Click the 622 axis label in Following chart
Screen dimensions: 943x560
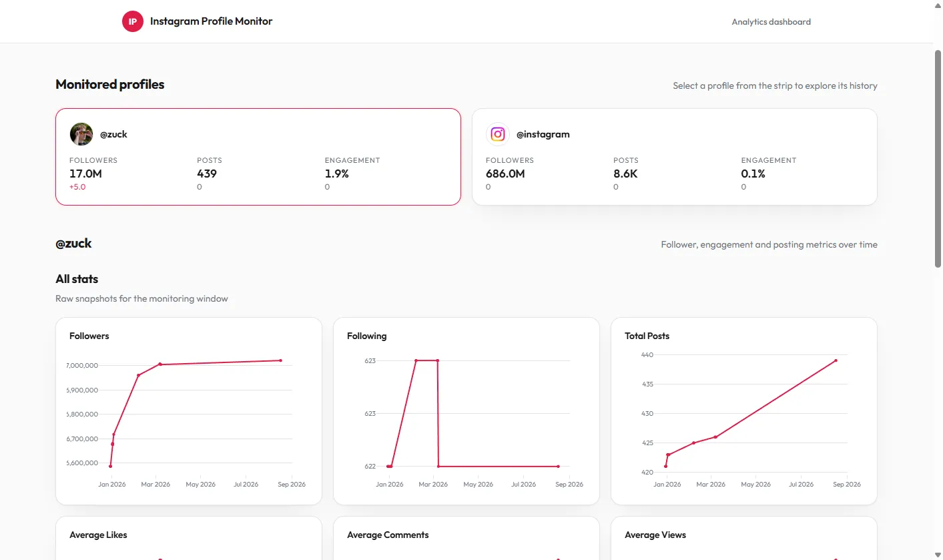coord(370,467)
